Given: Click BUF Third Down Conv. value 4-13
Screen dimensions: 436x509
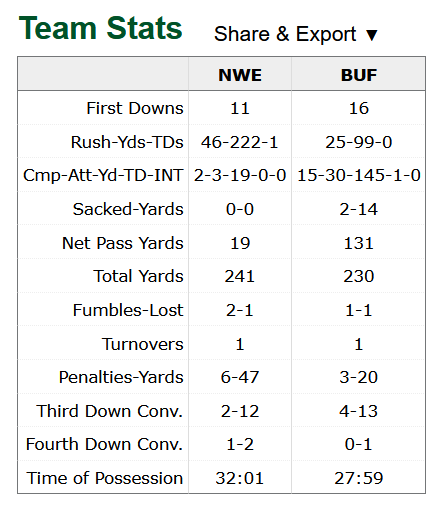Looking at the screenshot, I should pos(359,411).
